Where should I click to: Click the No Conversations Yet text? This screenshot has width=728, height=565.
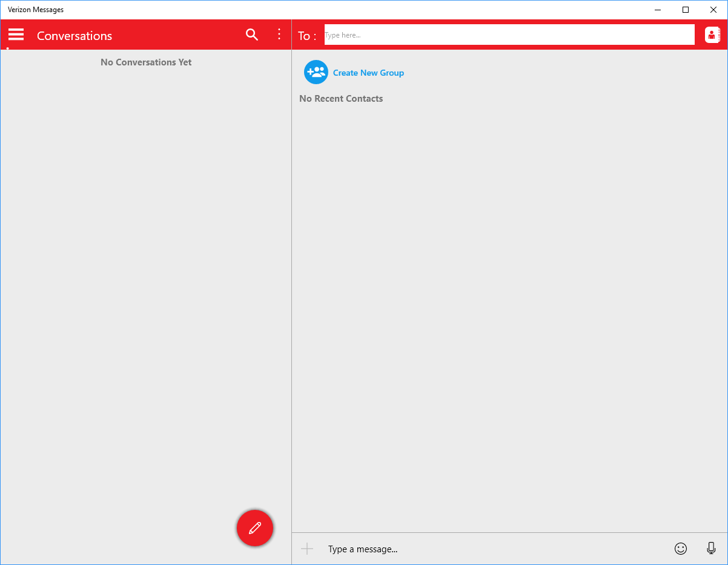(x=146, y=62)
